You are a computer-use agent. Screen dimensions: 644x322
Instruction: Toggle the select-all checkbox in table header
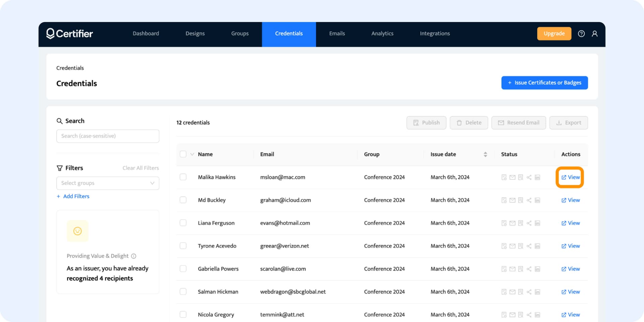coord(183,154)
